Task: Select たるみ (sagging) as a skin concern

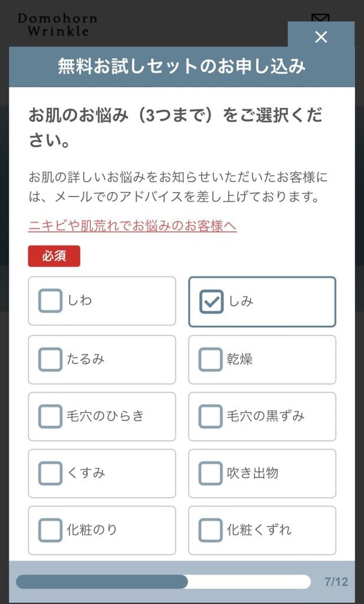Action: tap(50, 359)
